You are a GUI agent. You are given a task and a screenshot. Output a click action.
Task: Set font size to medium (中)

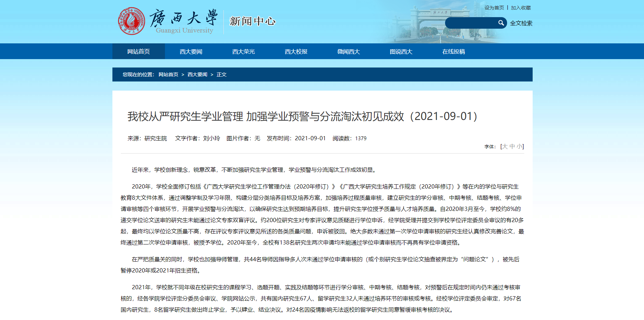[x=512, y=147]
